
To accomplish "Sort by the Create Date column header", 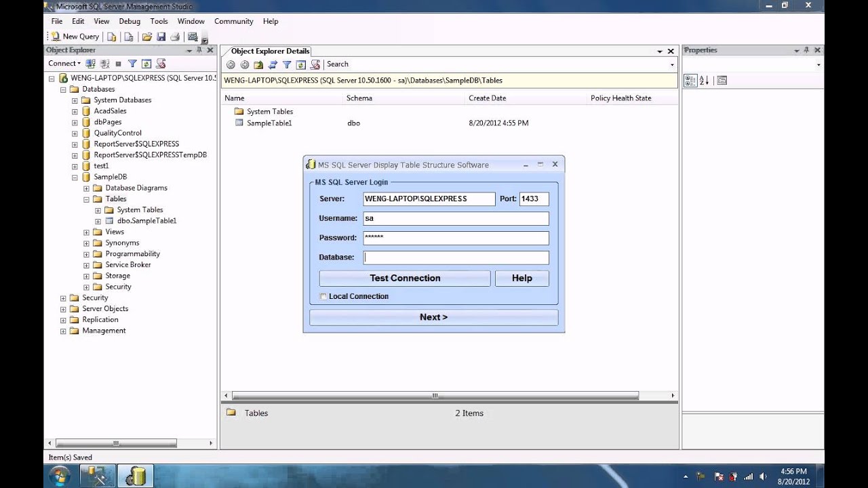I will (527, 98).
